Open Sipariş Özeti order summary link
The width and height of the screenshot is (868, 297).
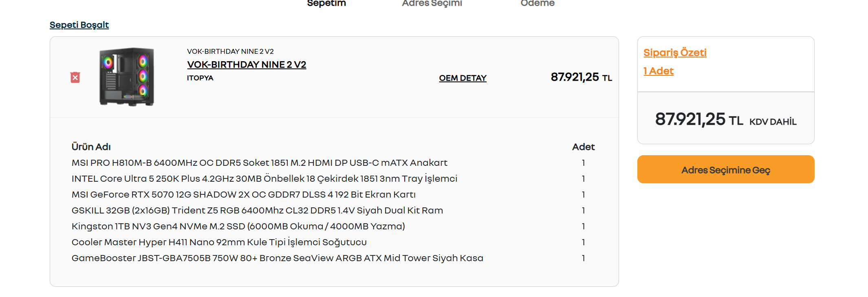click(675, 53)
